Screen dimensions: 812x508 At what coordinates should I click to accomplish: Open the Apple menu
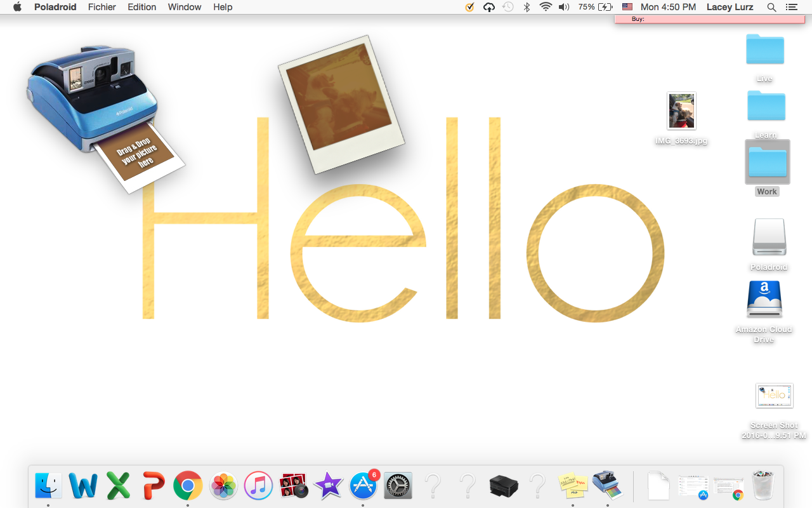17,7
